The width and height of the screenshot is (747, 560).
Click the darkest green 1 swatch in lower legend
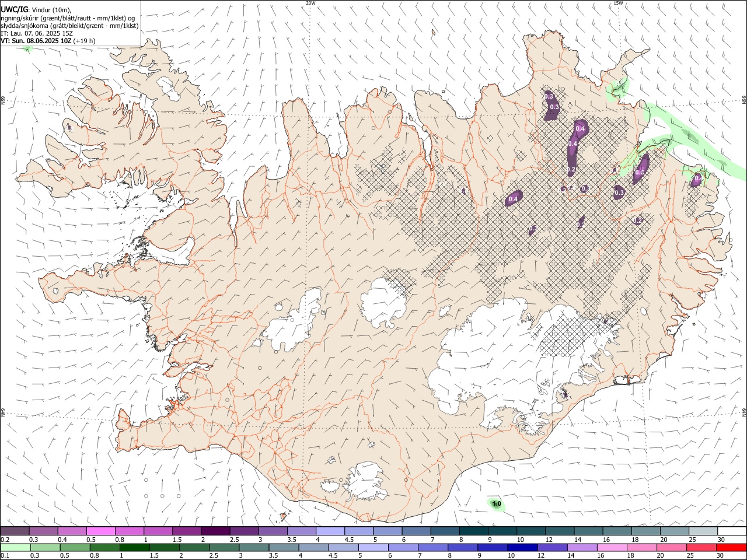click(134, 547)
